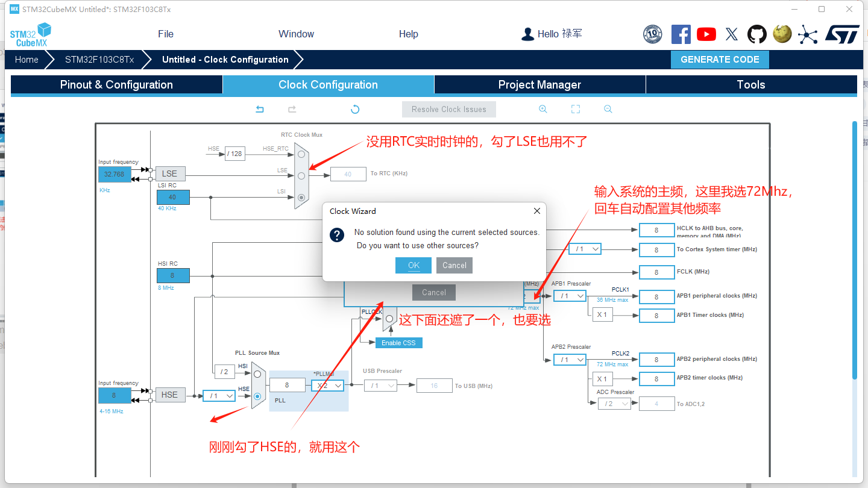Click the Cancel button behind the dialog

434,292
